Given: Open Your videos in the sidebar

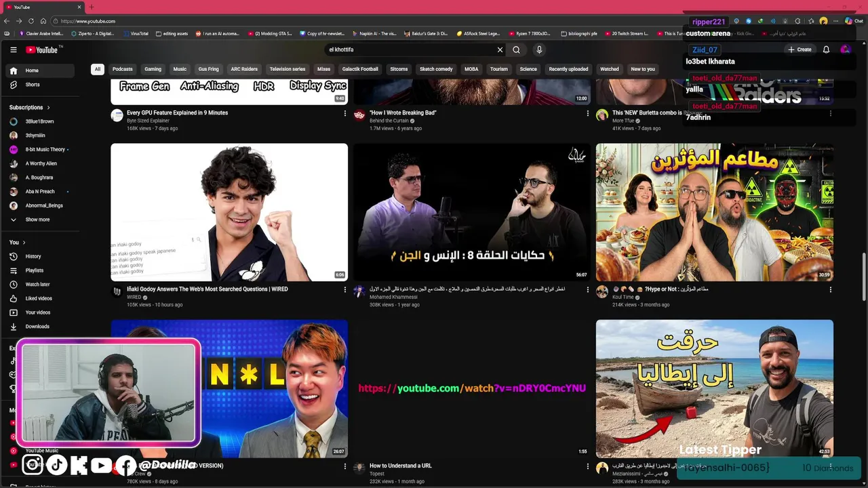Looking at the screenshot, I should point(40,312).
